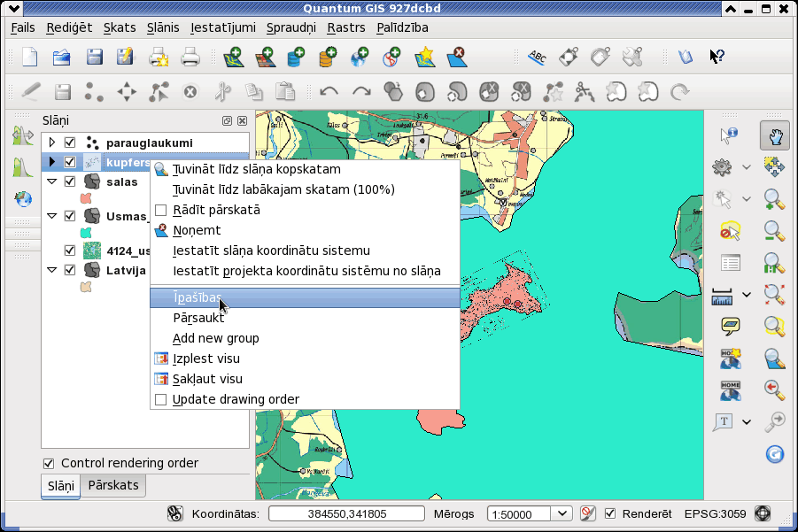Collapse the Usmas layer tree
The image size is (798, 532).
(51, 216)
